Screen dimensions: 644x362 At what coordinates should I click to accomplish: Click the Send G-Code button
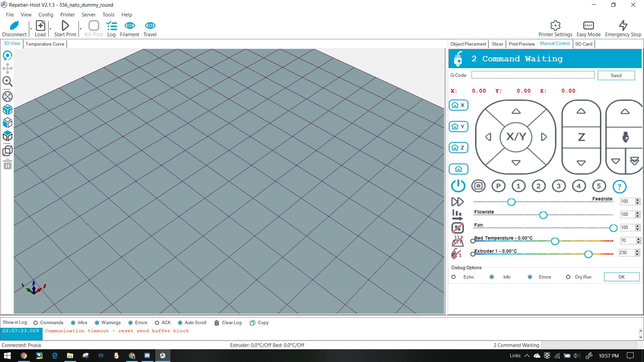pos(616,75)
